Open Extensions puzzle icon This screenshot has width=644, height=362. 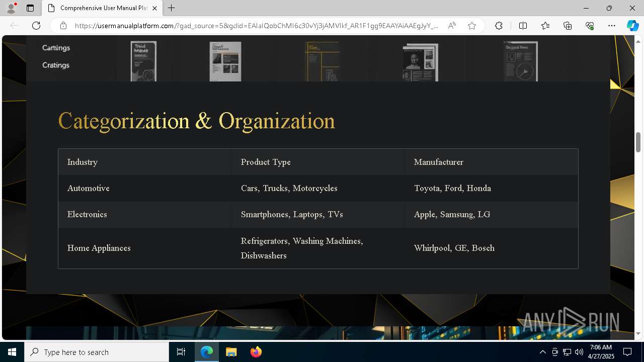tap(499, 26)
